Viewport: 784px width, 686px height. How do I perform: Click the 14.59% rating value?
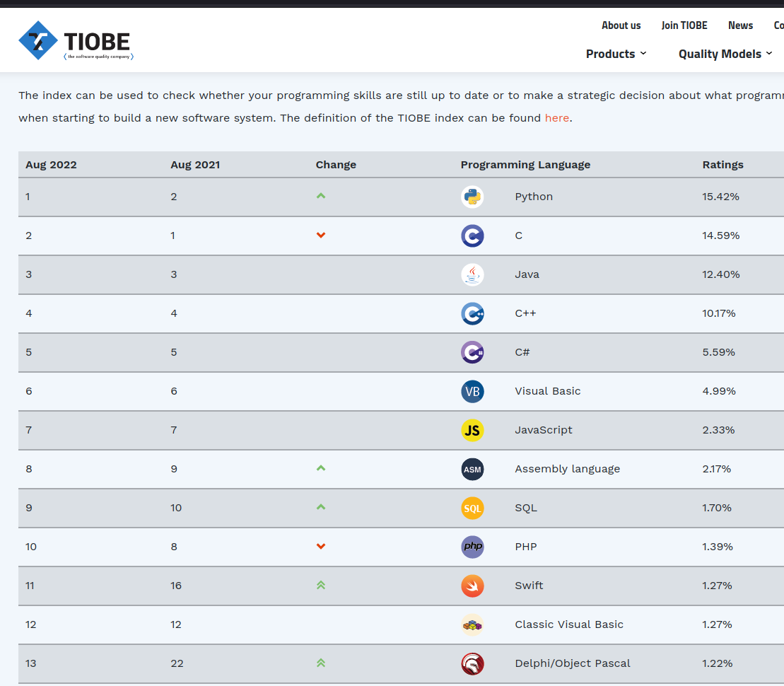click(x=720, y=236)
